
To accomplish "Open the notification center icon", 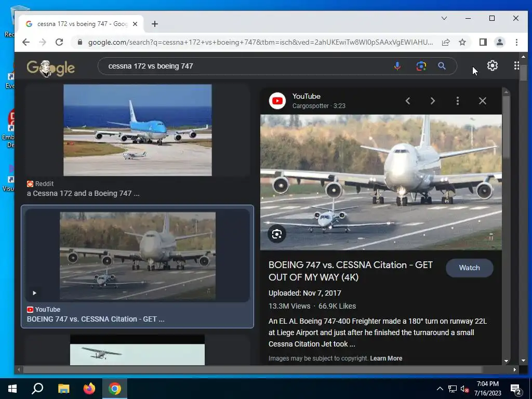I will coord(516,389).
